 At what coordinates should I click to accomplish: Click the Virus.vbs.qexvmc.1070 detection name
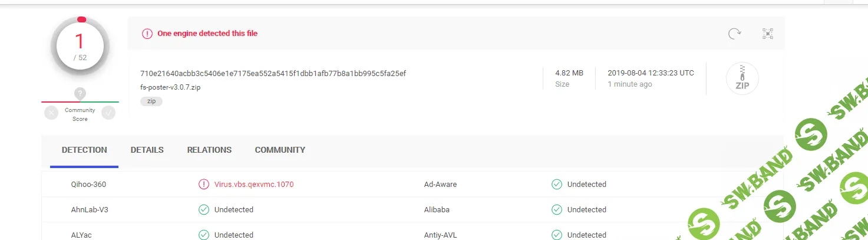254,184
